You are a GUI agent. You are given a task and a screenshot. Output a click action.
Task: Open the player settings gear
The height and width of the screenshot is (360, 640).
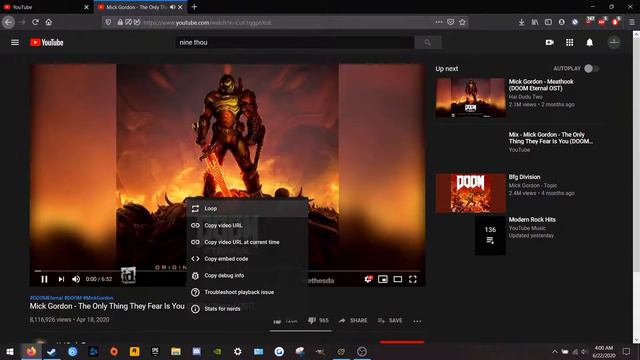tap(368, 279)
